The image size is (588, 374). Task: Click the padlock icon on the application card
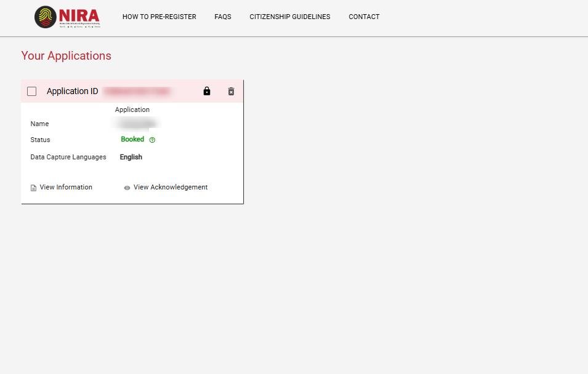pyautogui.click(x=207, y=91)
